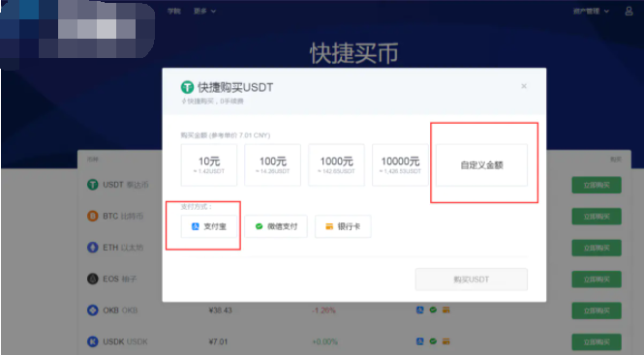Viewport: 644px width, 355px height.
Task: Close the 快捷购买USDT dialog
Action: click(524, 86)
